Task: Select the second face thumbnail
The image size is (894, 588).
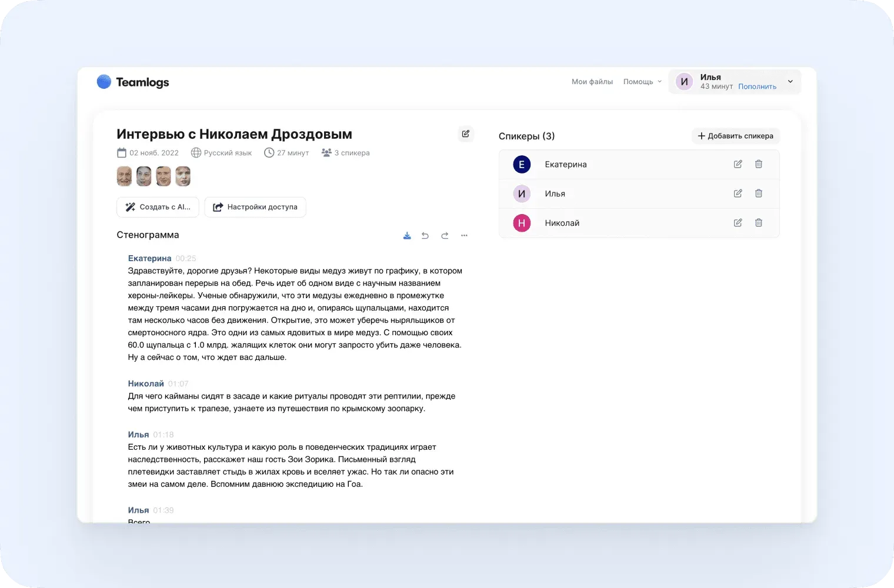Action: pyautogui.click(x=144, y=176)
